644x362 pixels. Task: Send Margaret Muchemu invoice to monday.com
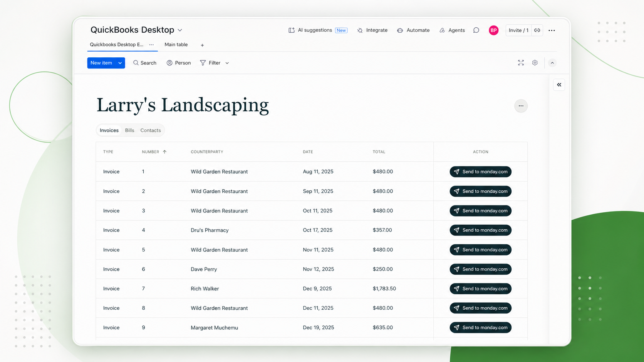[480, 328]
